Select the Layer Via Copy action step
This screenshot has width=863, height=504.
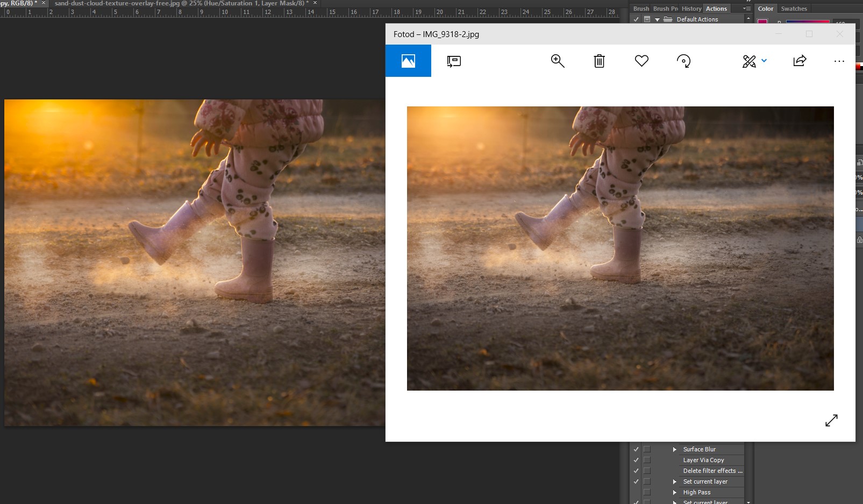click(703, 460)
